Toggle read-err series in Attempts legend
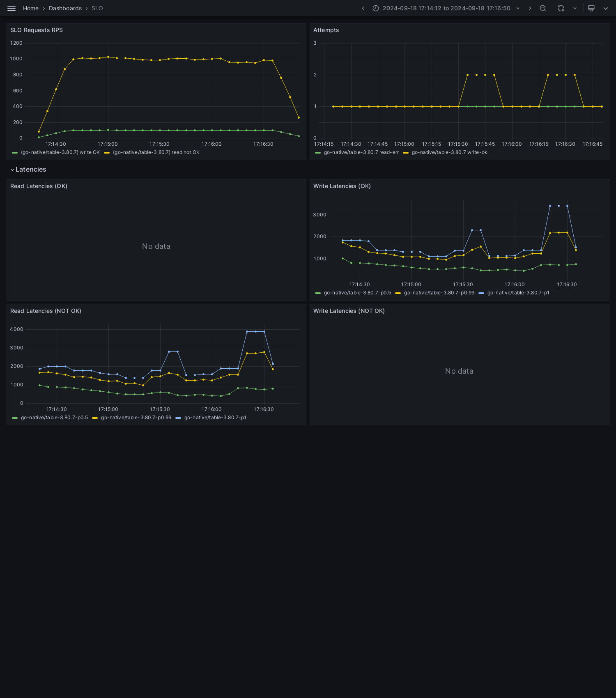616x698 pixels. coord(361,152)
